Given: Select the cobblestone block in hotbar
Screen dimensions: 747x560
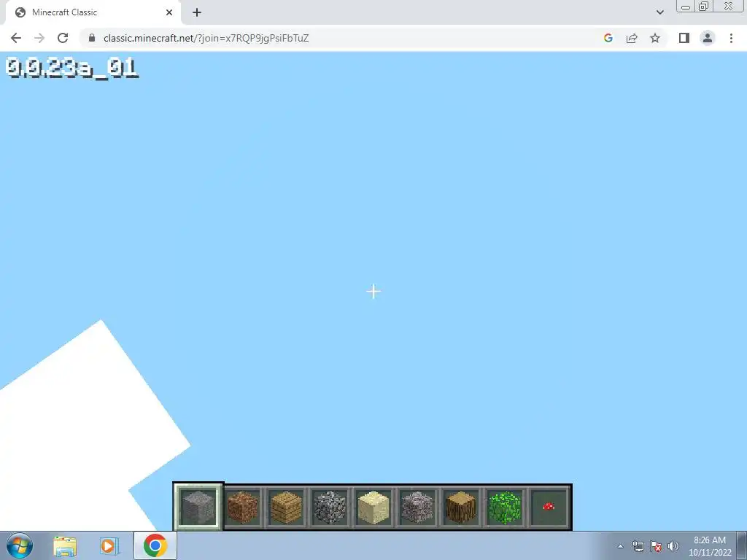Looking at the screenshot, I should 330,507.
